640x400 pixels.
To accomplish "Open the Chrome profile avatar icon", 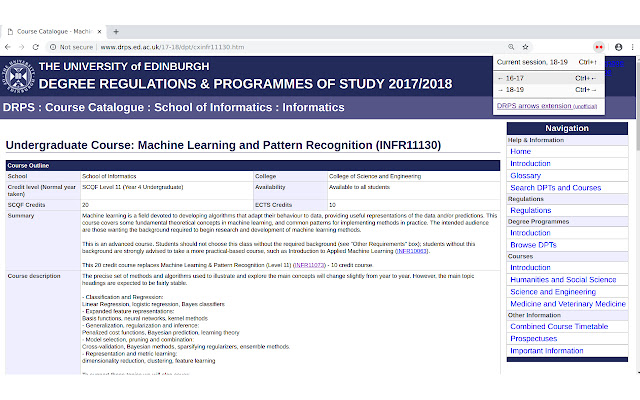I will [618, 47].
